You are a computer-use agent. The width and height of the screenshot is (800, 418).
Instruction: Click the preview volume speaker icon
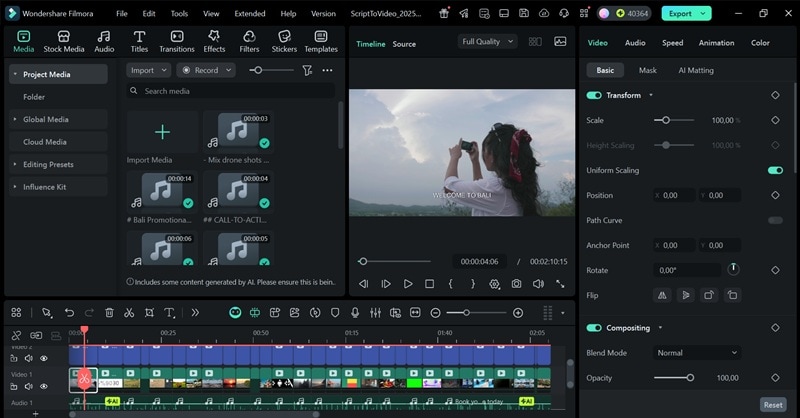point(538,284)
